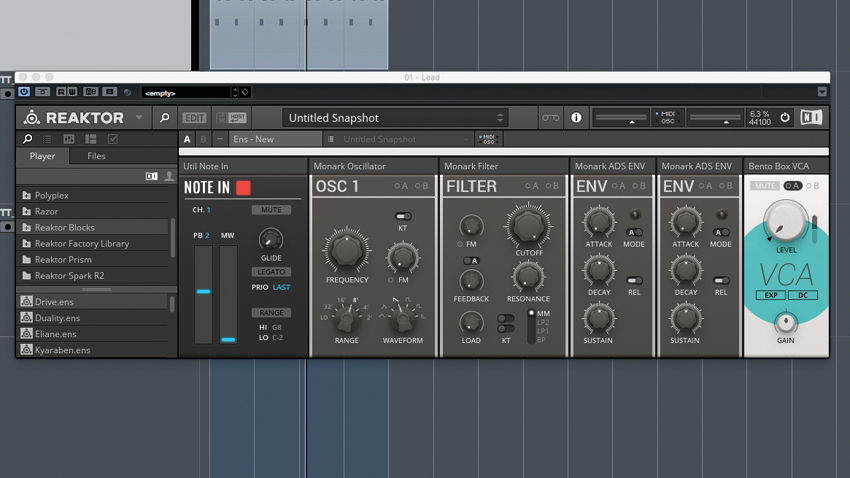Open the recorder tape icon
Screen dimensions: 850x478
(x=550, y=118)
